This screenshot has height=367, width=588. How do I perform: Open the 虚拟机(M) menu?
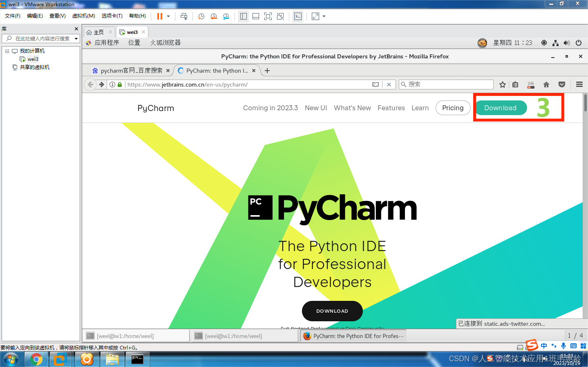pyautogui.click(x=84, y=16)
